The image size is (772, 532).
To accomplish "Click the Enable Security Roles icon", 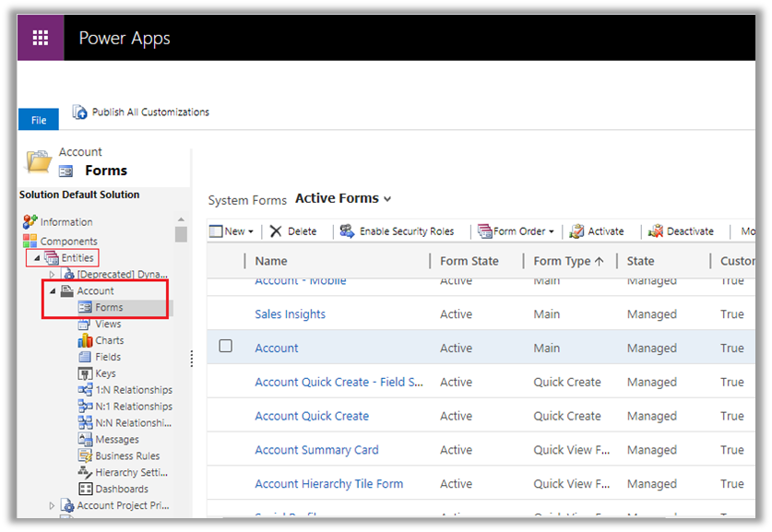I will [347, 231].
